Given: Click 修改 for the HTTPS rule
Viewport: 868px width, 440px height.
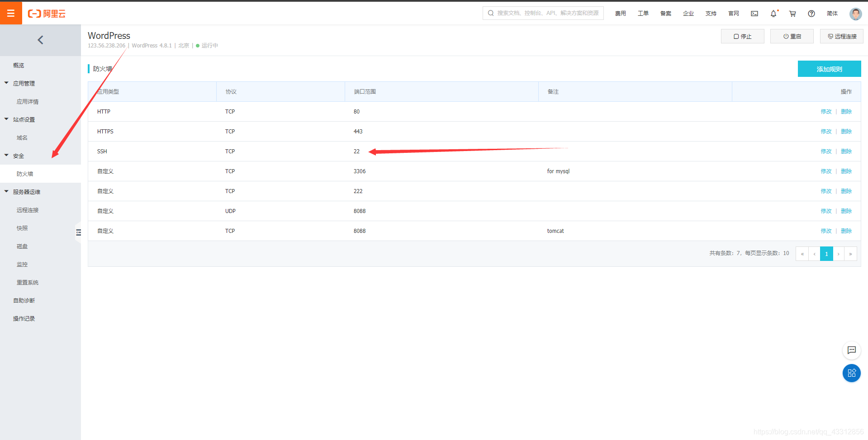Looking at the screenshot, I should point(826,131).
